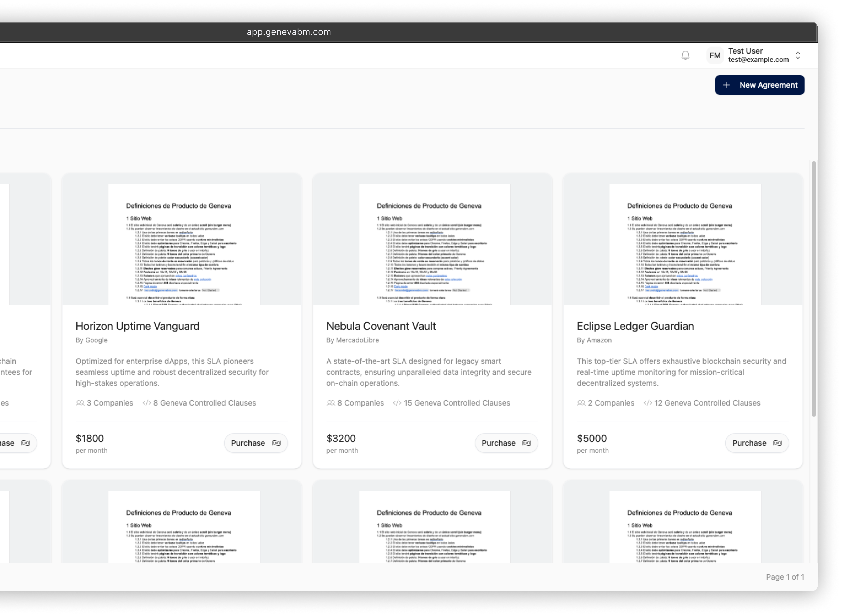Screen dimensions: 841x616
Task: Click code icon beside 12 Geneva Controlled Clauses
Action: (648, 403)
